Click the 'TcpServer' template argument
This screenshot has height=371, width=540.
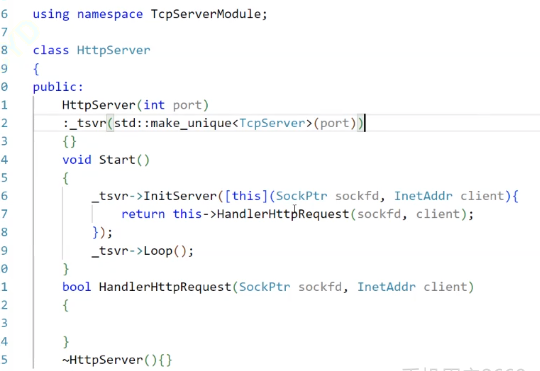click(272, 123)
